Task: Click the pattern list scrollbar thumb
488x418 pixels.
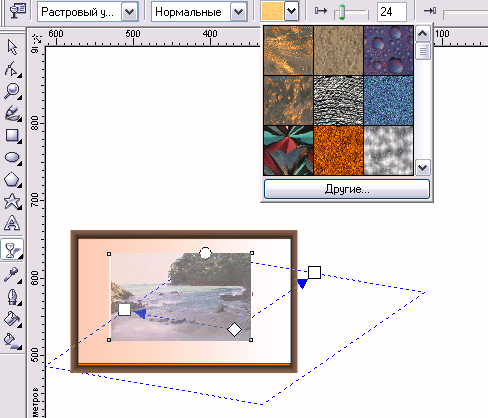Action: pyautogui.click(x=422, y=51)
